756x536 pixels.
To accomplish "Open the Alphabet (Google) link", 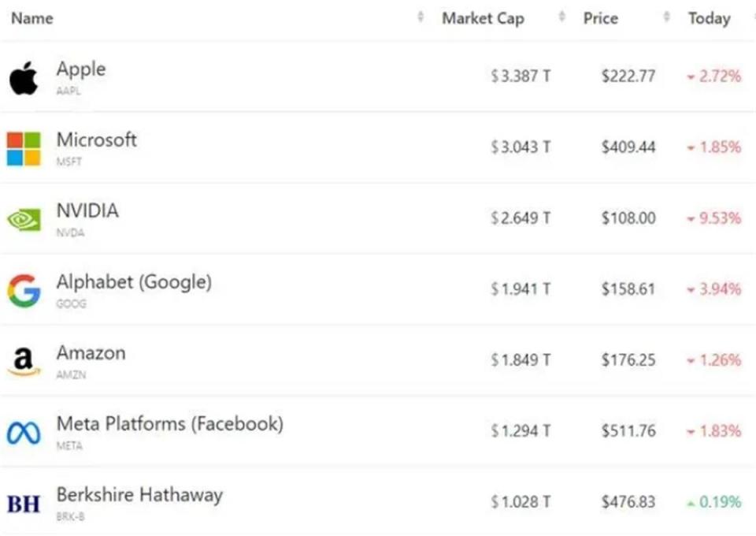I will coord(134,282).
